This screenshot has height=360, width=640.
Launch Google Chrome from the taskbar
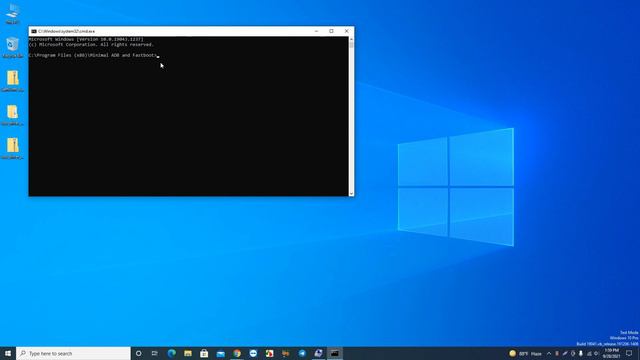[x=237, y=353]
